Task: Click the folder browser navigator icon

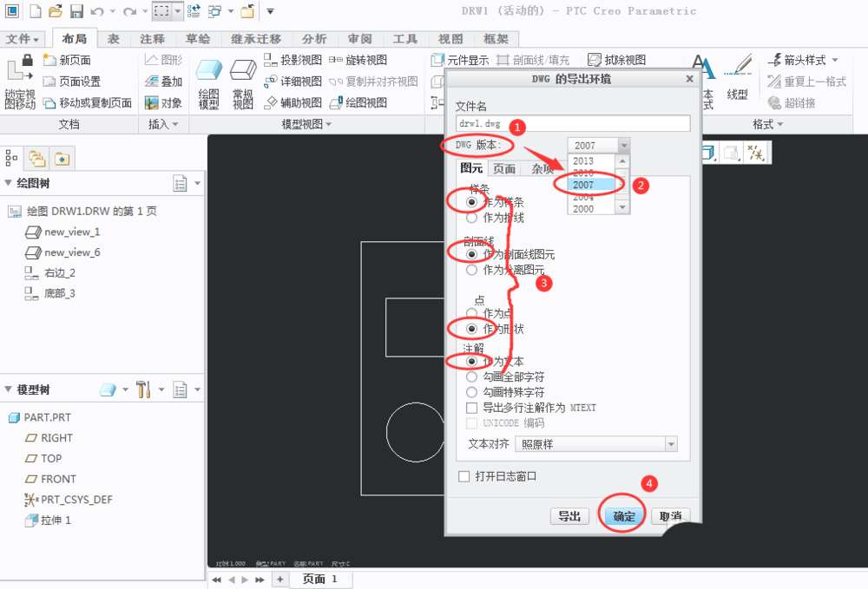Action: (37, 159)
